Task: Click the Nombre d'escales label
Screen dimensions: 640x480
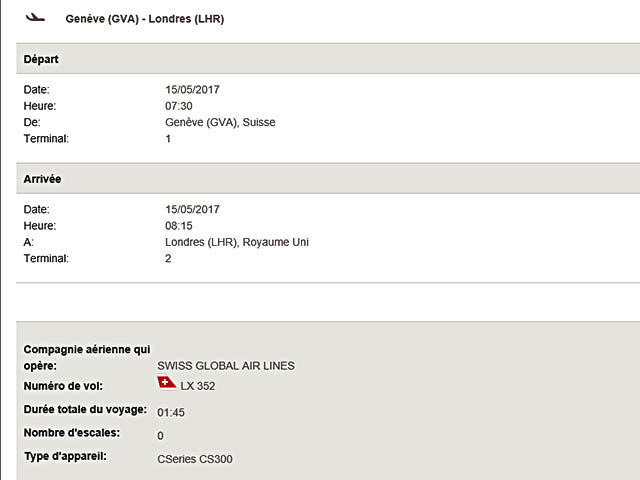Action: 72,433
